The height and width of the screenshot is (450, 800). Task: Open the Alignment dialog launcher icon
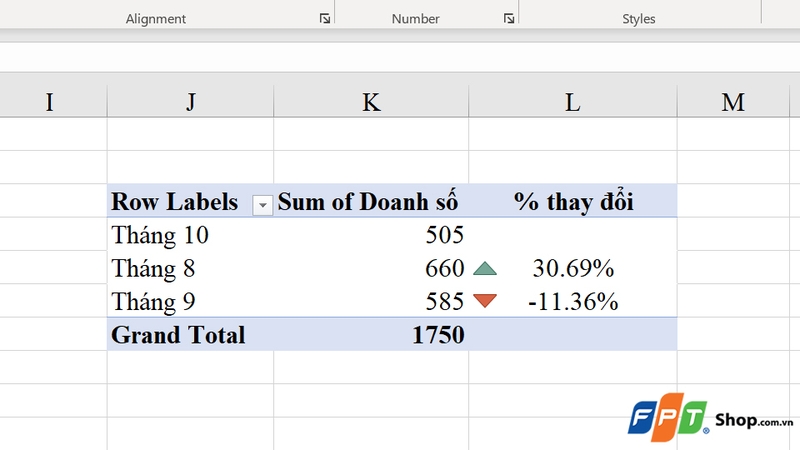[x=324, y=19]
